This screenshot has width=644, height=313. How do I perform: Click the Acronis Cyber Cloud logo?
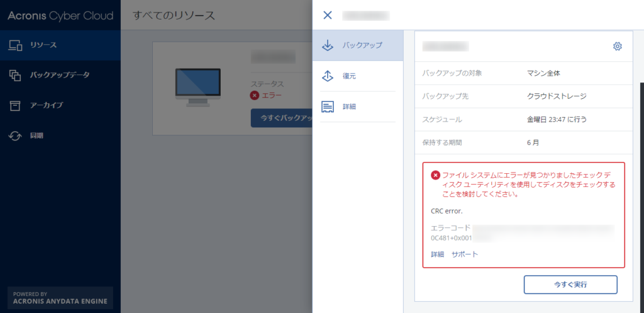(x=60, y=16)
